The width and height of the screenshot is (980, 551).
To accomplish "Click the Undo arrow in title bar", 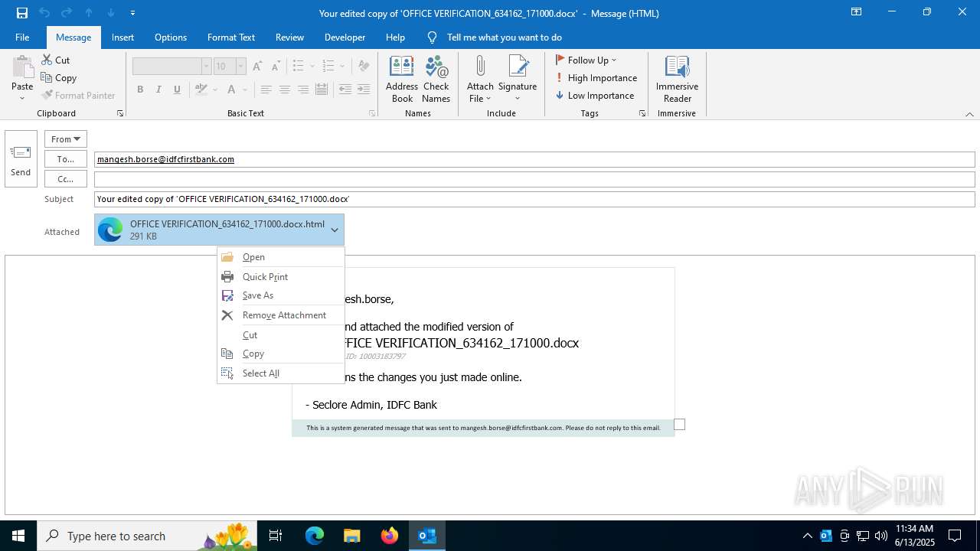I will (x=44, y=13).
